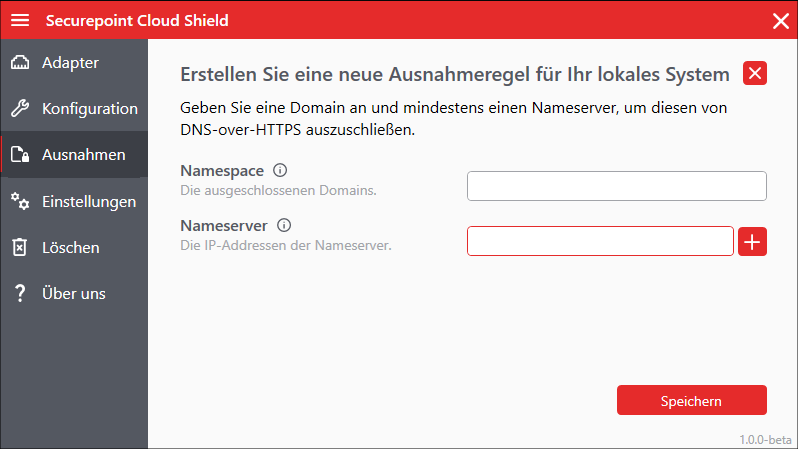Image resolution: width=798 pixels, height=449 pixels.
Task: Show the Nameserver info tooltip icon
Action: point(284,226)
